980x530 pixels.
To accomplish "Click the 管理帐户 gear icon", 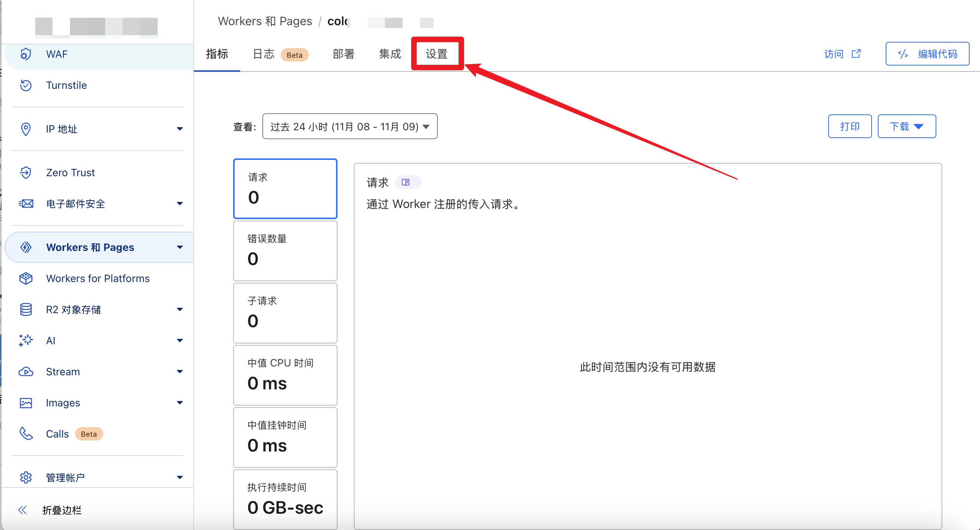I will point(26,477).
